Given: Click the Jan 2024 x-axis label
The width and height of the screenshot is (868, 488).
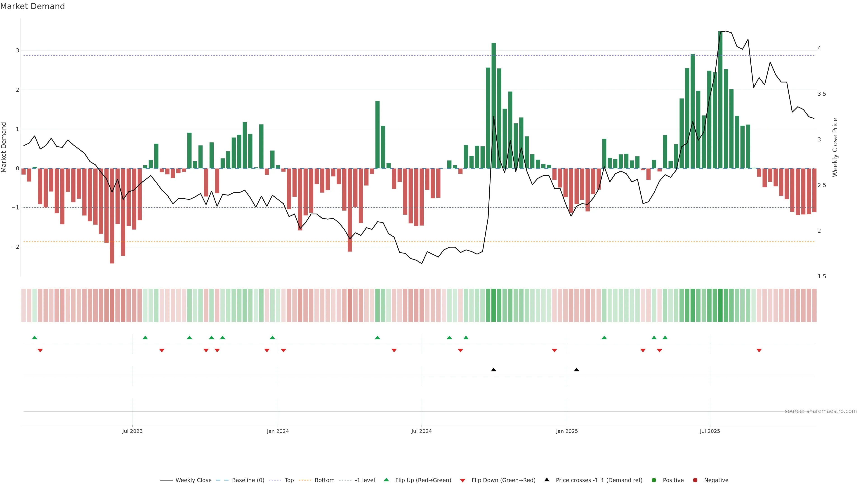Looking at the screenshot, I should coord(278,431).
